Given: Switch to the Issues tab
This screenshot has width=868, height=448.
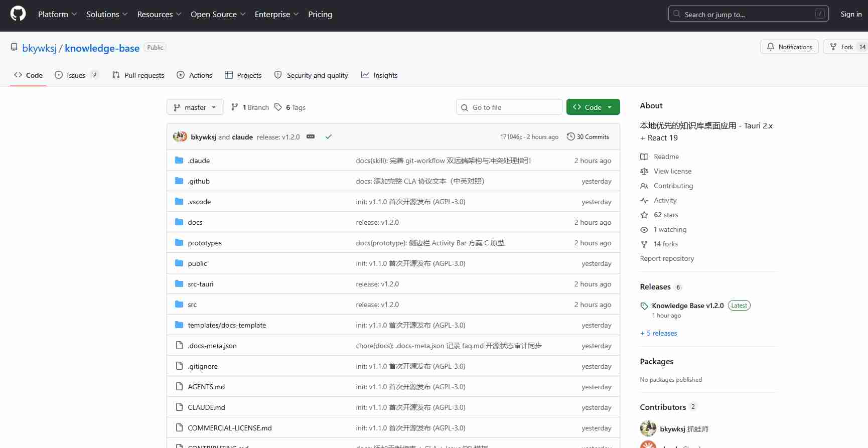Looking at the screenshot, I should (76, 75).
